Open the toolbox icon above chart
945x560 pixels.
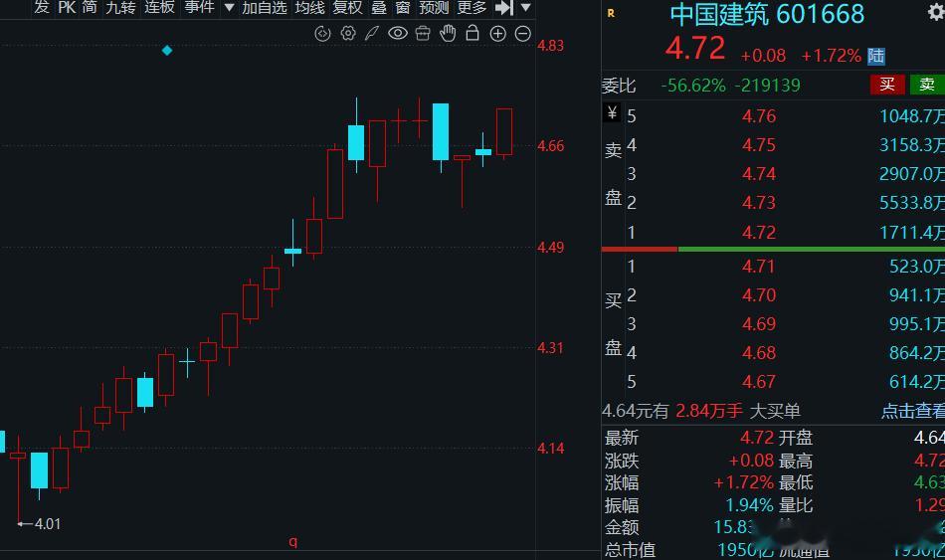pos(423,34)
